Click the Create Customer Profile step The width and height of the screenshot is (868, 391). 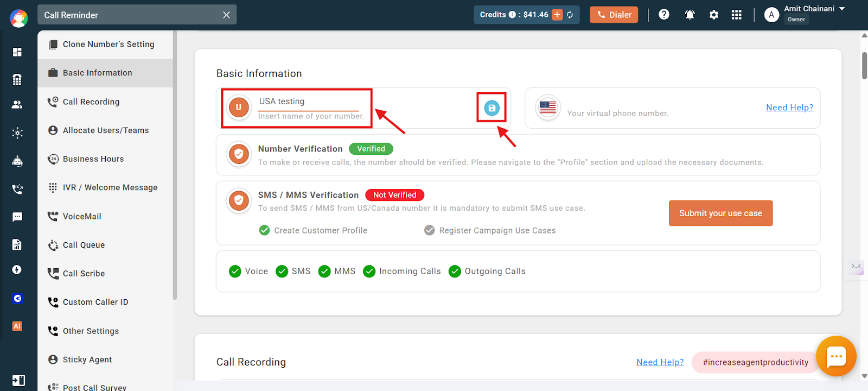pyautogui.click(x=314, y=230)
